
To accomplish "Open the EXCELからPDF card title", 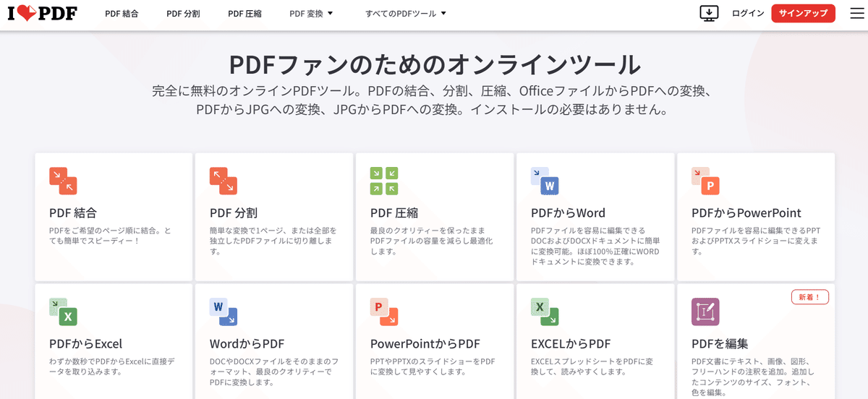I will (x=571, y=344).
